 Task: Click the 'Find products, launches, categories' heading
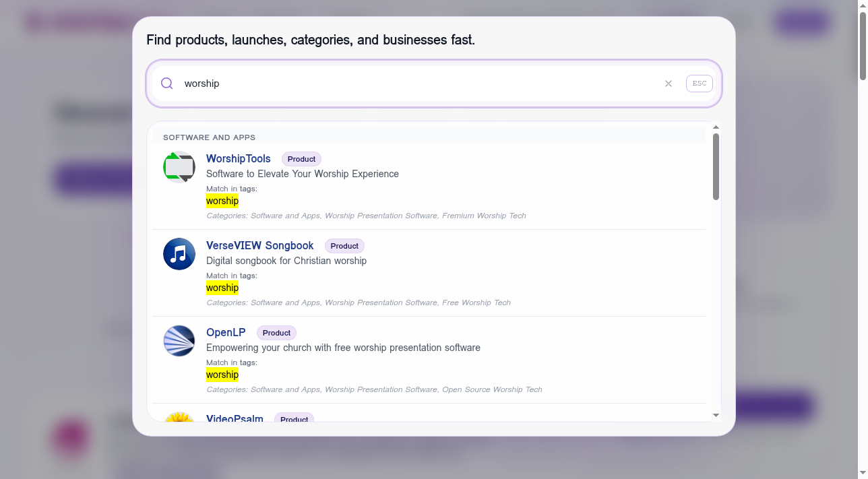(x=311, y=40)
